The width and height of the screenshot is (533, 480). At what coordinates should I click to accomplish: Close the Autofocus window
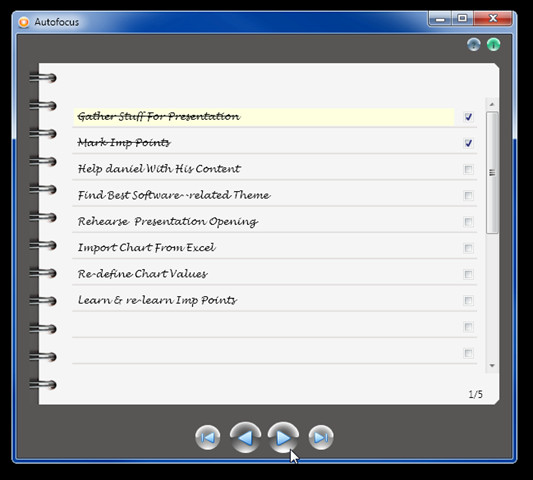point(493,18)
